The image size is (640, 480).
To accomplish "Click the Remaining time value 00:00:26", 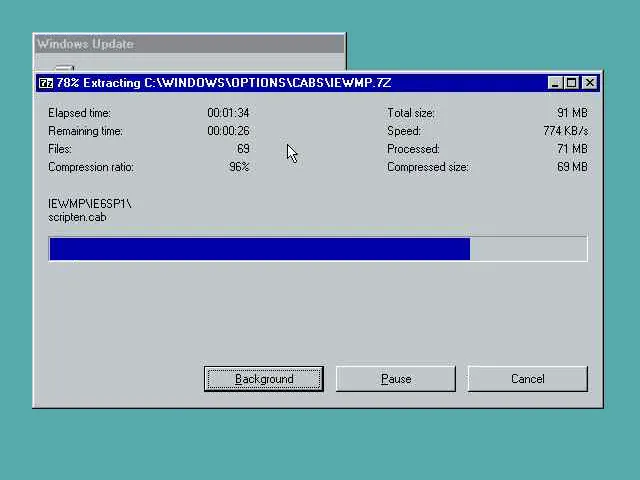I will 228,131.
